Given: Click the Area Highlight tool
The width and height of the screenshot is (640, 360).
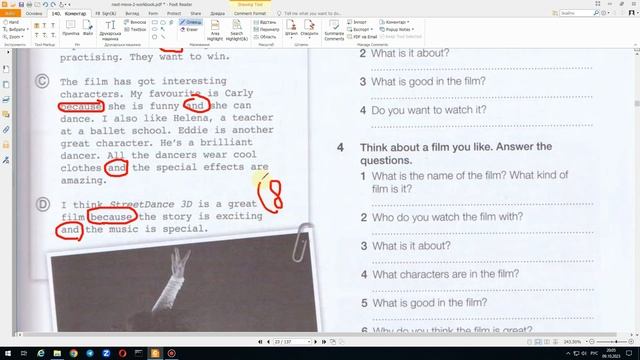Looking at the screenshot, I should point(215,30).
